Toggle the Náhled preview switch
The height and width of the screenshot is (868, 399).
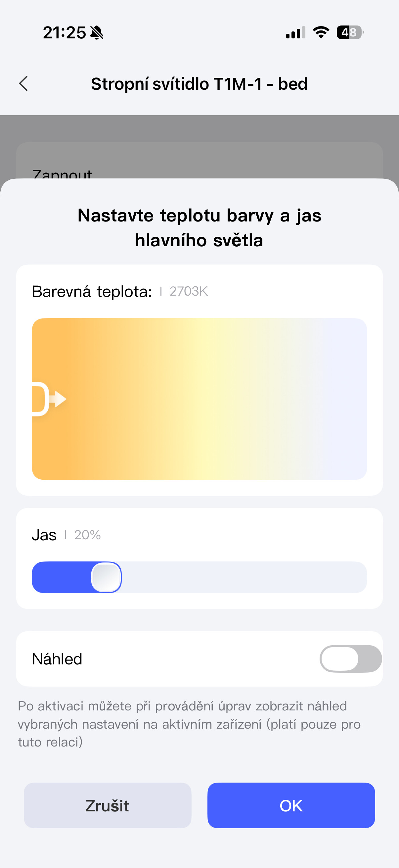click(x=350, y=659)
